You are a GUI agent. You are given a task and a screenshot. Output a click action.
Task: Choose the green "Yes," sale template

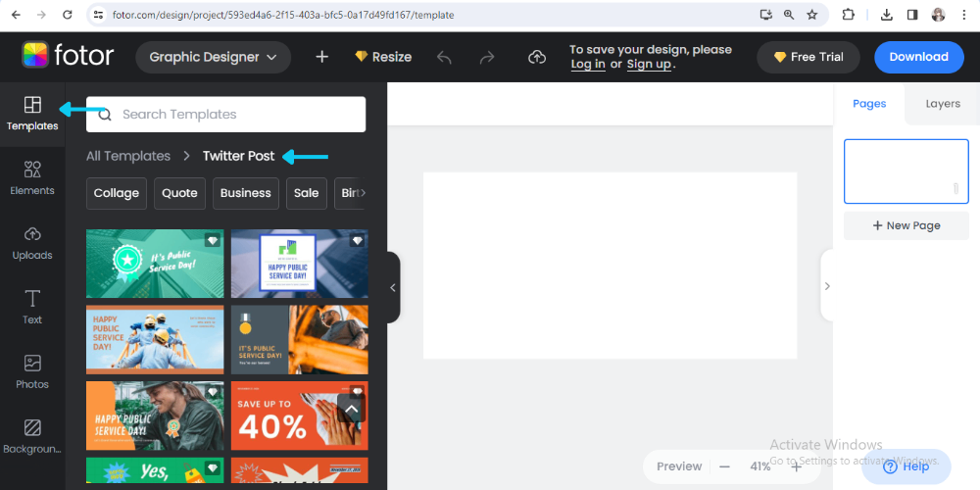tap(155, 470)
